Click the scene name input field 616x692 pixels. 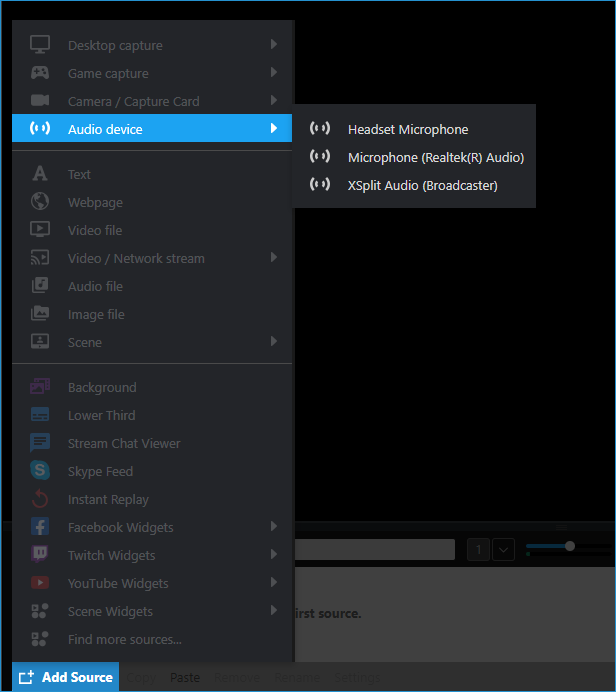375,549
